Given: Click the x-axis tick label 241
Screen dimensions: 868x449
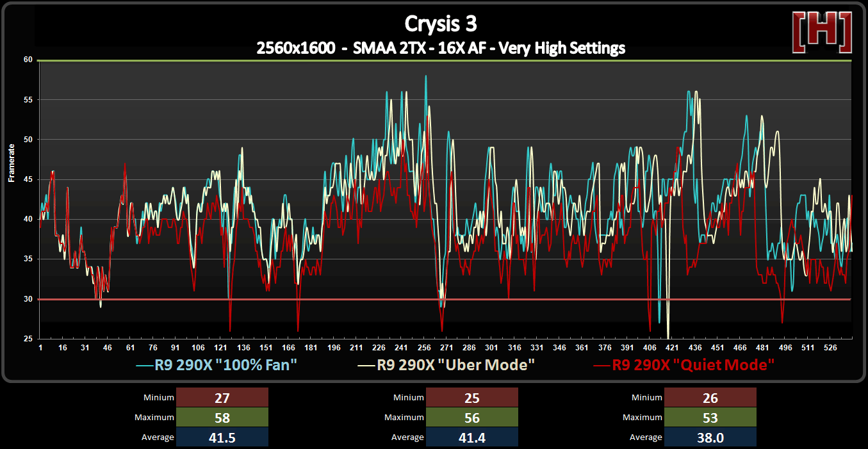Looking at the screenshot, I should [x=401, y=348].
